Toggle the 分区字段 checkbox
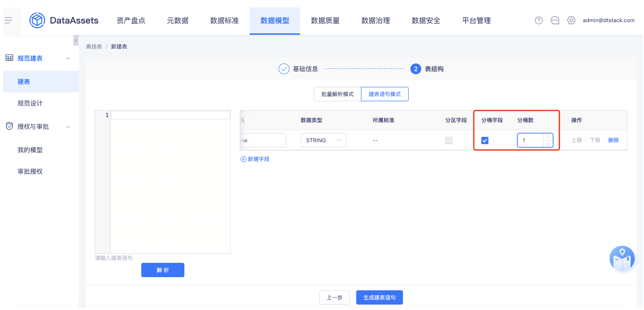This screenshot has height=310, width=644. [x=449, y=140]
